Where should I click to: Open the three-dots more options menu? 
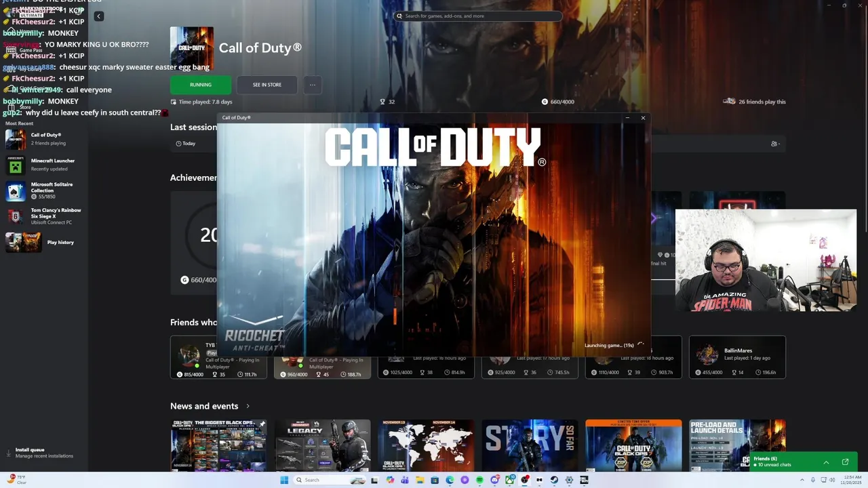[313, 85]
